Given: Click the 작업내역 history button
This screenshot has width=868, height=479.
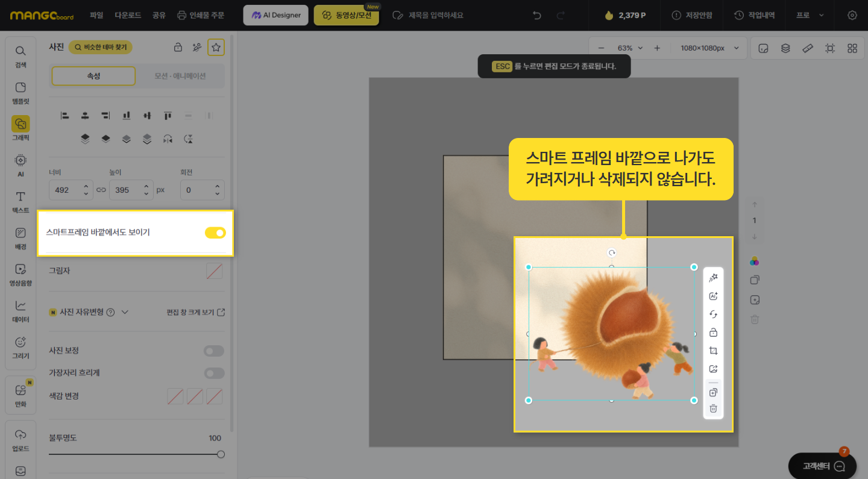Looking at the screenshot, I should tap(755, 15).
